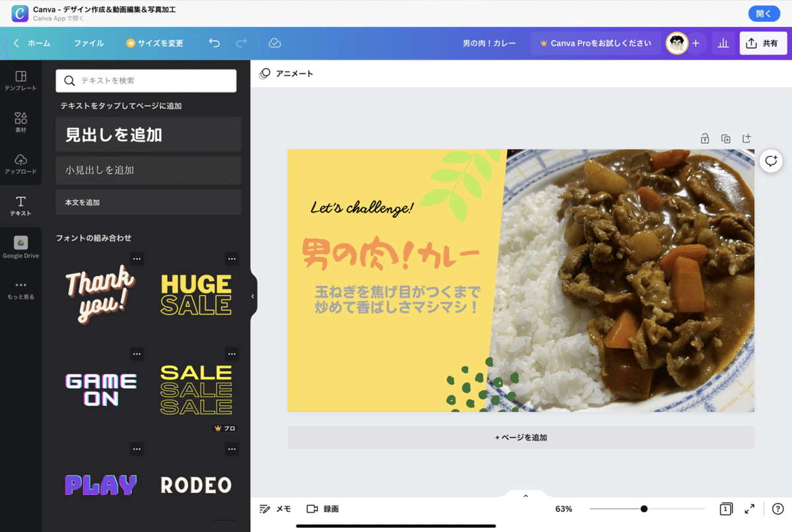The width and height of the screenshot is (792, 532).
Task: Select the RODEO font combination
Action: (196, 484)
